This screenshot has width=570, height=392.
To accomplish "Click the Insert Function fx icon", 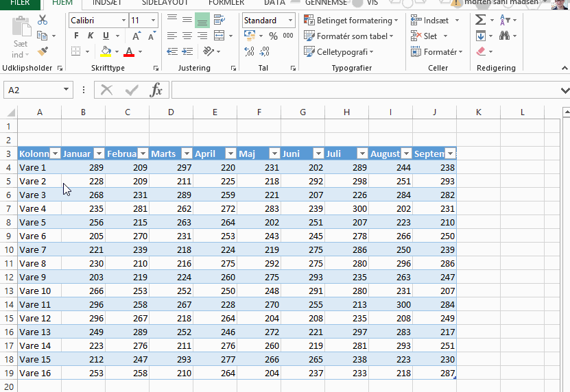I will (x=156, y=90).
